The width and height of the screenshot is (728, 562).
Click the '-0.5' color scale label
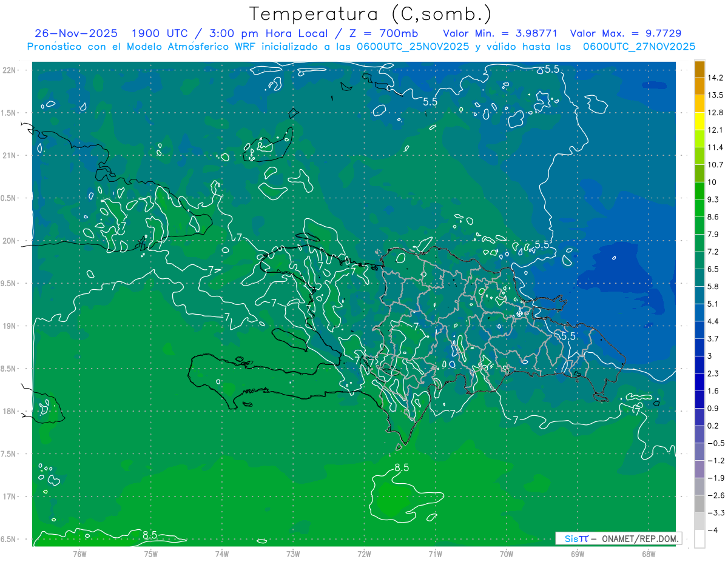coord(715,443)
